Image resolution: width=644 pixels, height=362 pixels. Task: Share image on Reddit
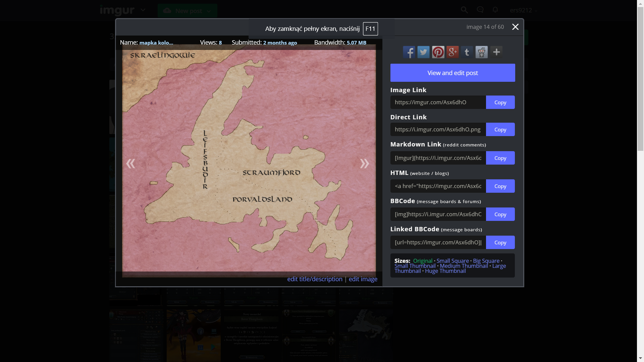click(x=482, y=52)
